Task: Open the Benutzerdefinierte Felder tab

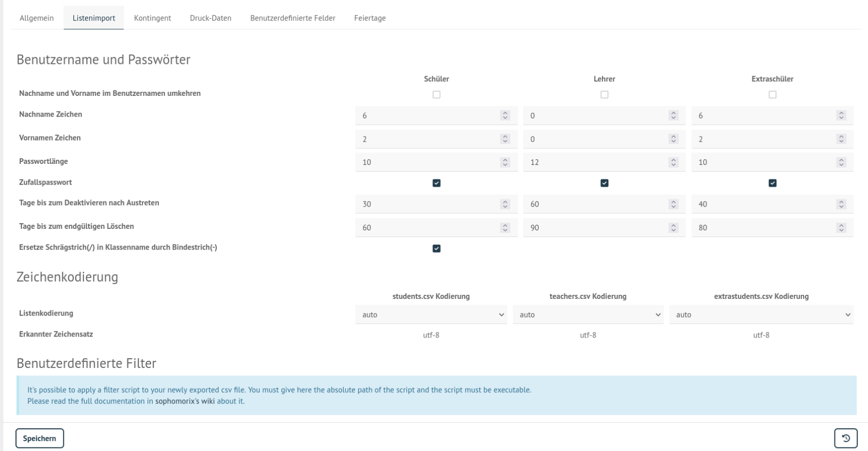Action: tap(293, 18)
